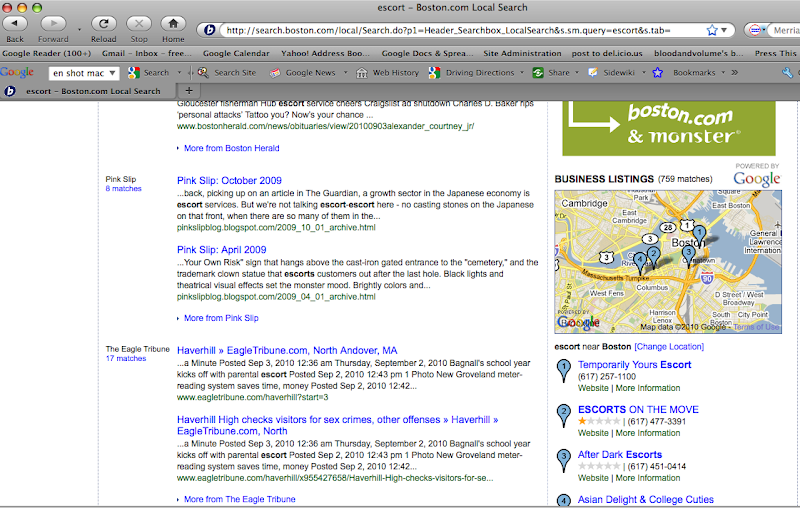This screenshot has width=800, height=508.
Task: Open Web History in Google toolbar
Action: point(388,73)
